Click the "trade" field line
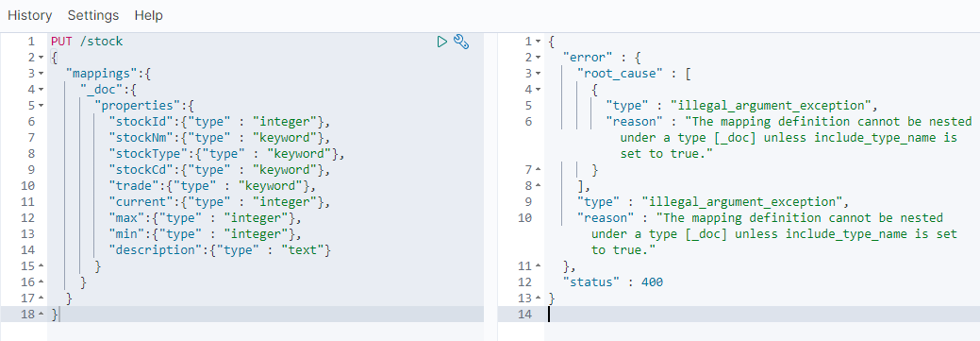The height and width of the screenshot is (341, 980). 212,186
